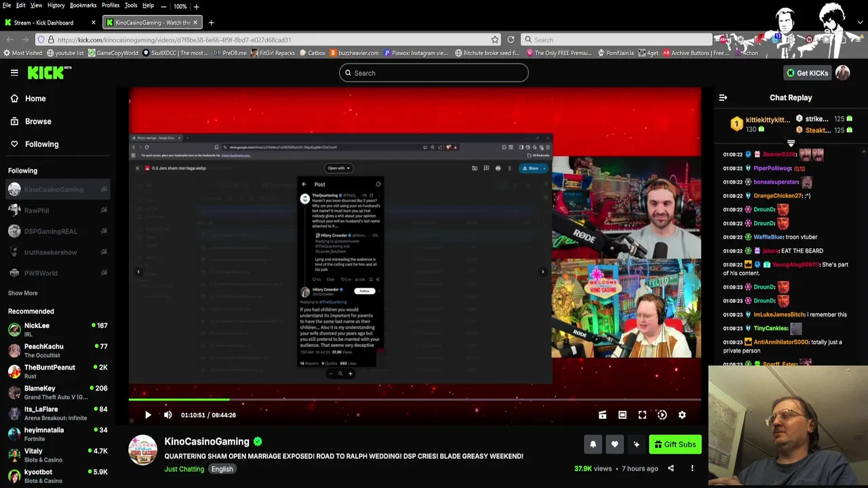Mute the video volume

pyautogui.click(x=168, y=415)
